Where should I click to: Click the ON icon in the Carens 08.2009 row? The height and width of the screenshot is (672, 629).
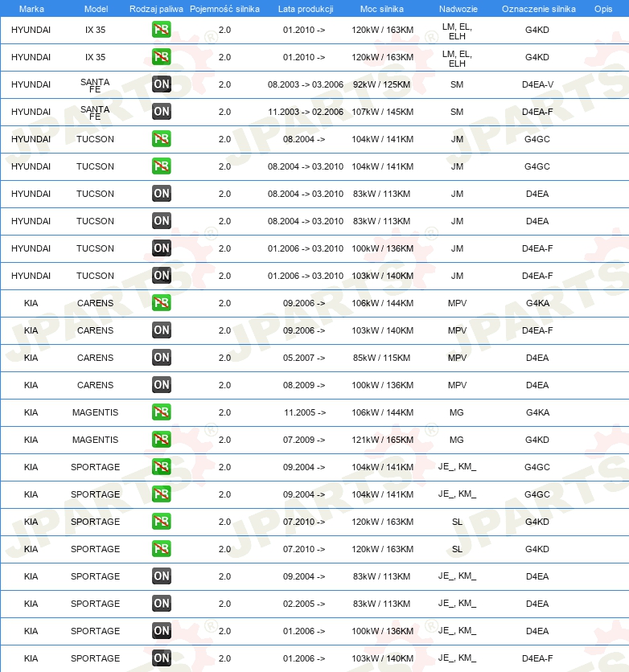[x=161, y=385]
